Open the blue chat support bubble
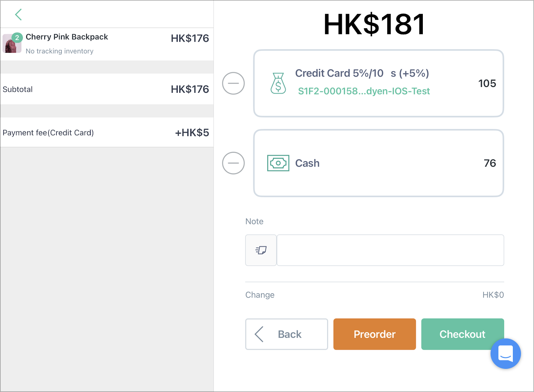 [x=505, y=353]
